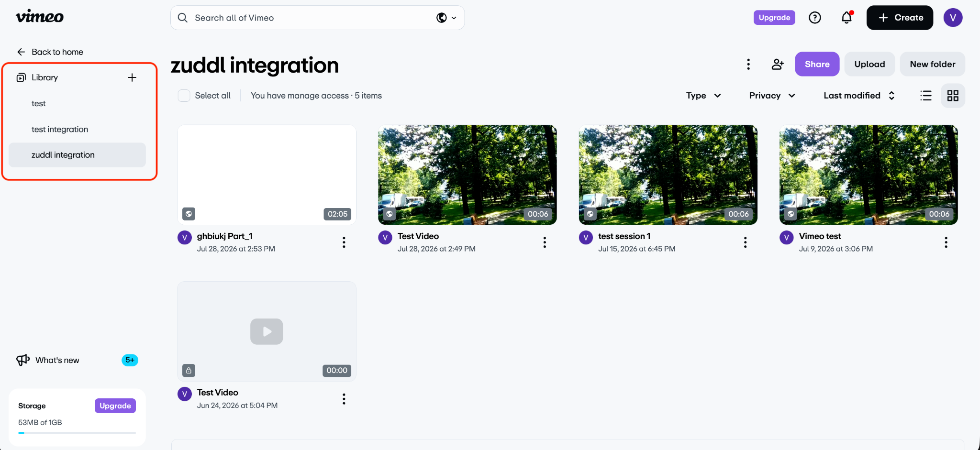Go Back to home
The width and height of the screenshot is (980, 450).
(x=50, y=52)
